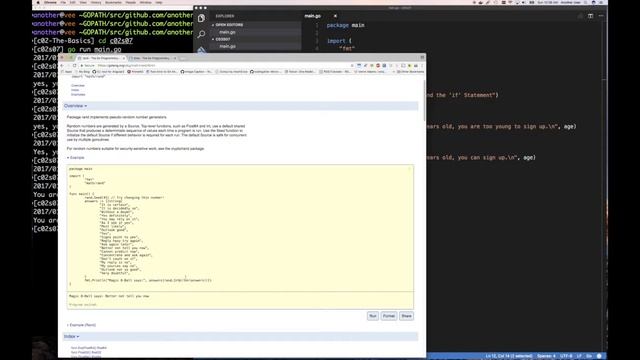640x360 pixels.
Task: Click Format button under example code
Action: pos(389,316)
